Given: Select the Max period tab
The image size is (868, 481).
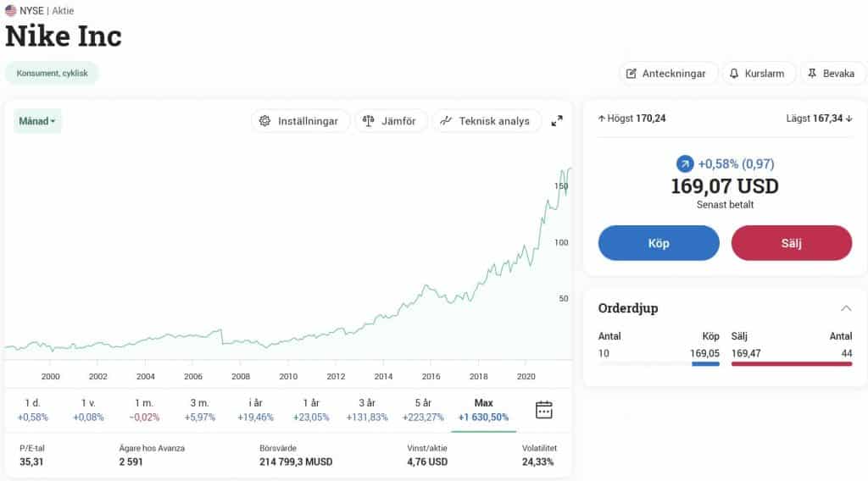Looking at the screenshot, I should (x=483, y=410).
